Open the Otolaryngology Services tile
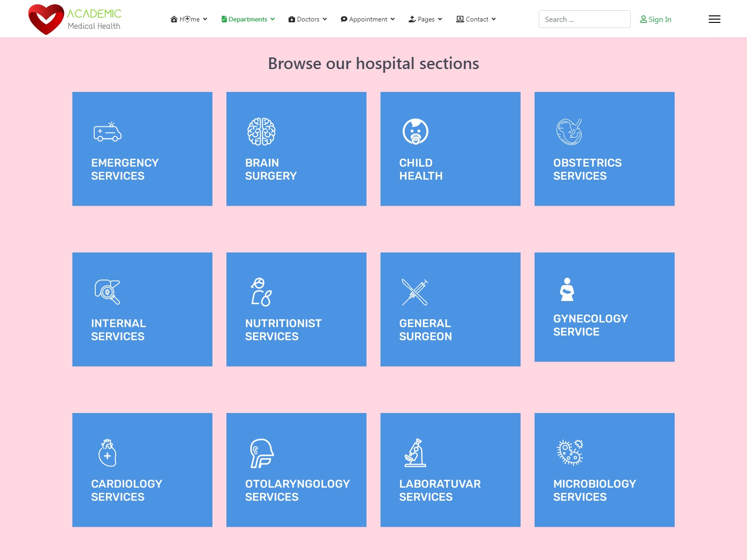The width and height of the screenshot is (747, 560). (296, 469)
